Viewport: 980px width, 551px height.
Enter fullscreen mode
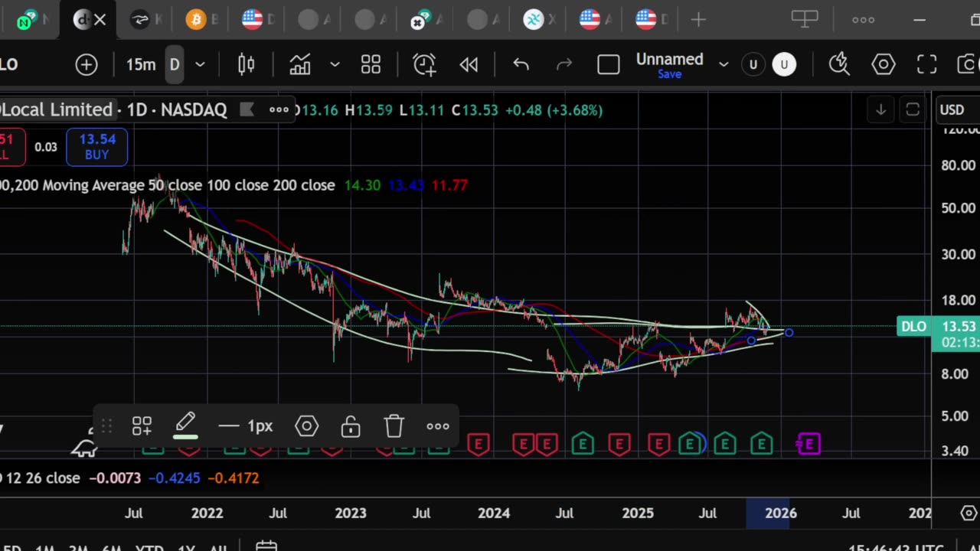coord(927,65)
